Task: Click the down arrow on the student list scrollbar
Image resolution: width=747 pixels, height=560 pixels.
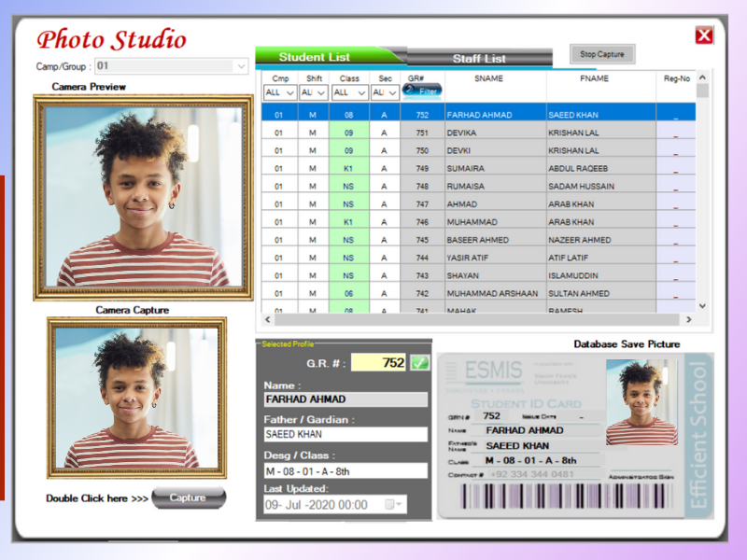Action: click(x=703, y=304)
